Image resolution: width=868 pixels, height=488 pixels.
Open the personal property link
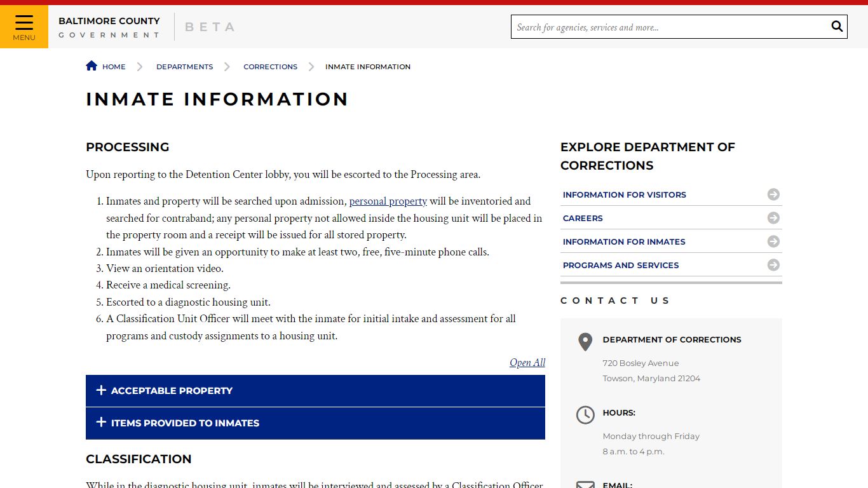[388, 201]
